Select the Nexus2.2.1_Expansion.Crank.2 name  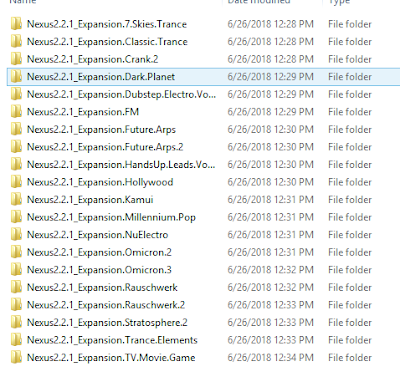(93, 59)
